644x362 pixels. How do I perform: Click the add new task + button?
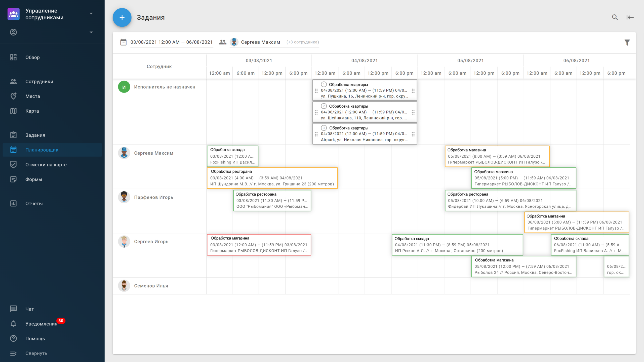coord(123,17)
